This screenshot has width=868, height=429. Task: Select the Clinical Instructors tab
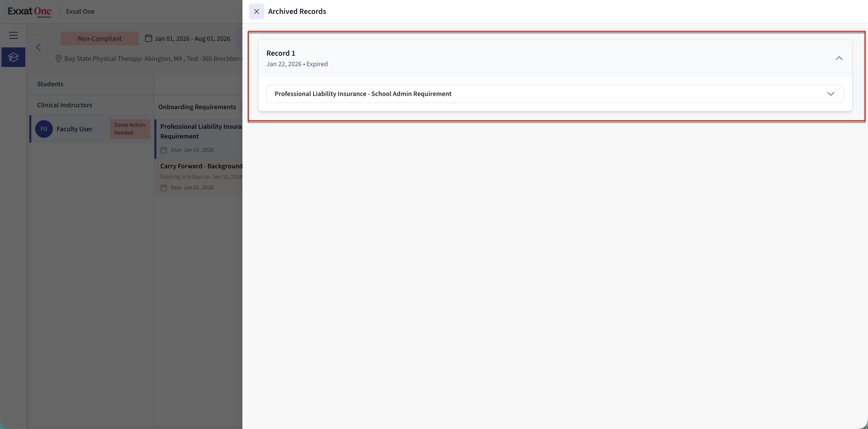coord(64,105)
